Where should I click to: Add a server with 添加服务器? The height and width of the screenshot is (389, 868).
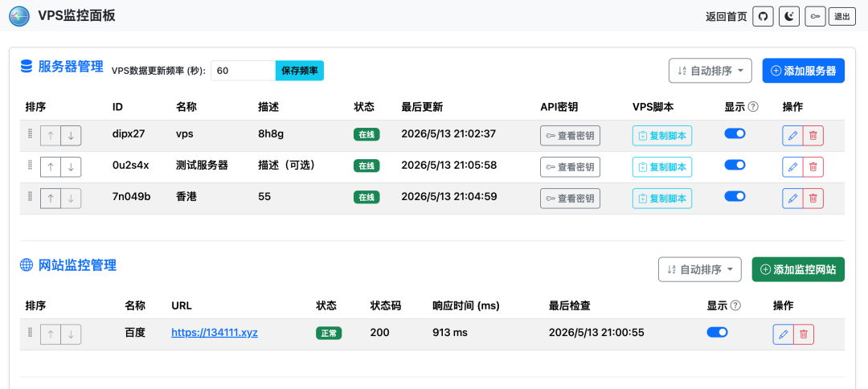(x=803, y=71)
